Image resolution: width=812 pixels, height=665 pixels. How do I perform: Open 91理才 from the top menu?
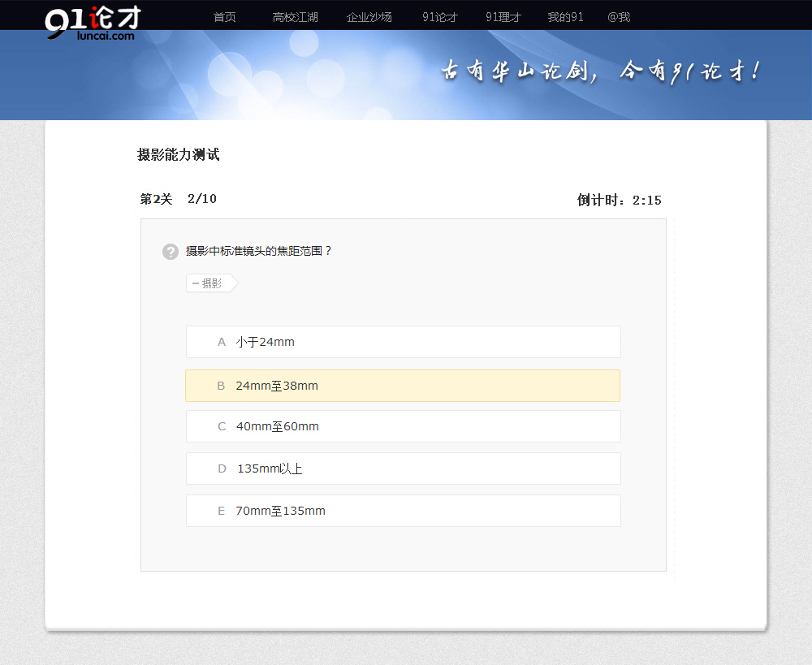tap(503, 17)
